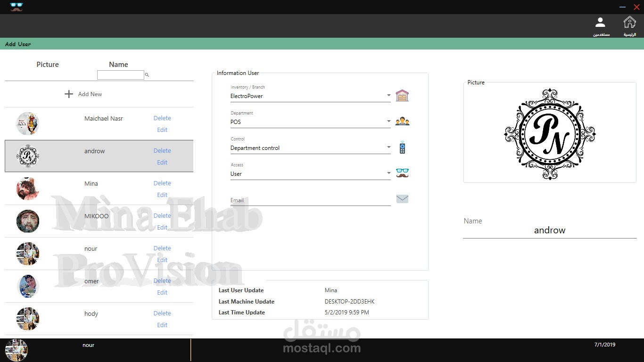Image resolution: width=644 pixels, height=362 pixels.
Task: Delete user Maichael Nasr
Action: point(162,118)
